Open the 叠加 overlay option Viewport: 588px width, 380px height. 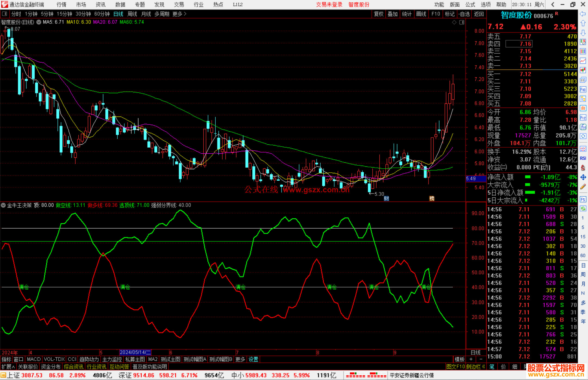[x=393, y=14]
